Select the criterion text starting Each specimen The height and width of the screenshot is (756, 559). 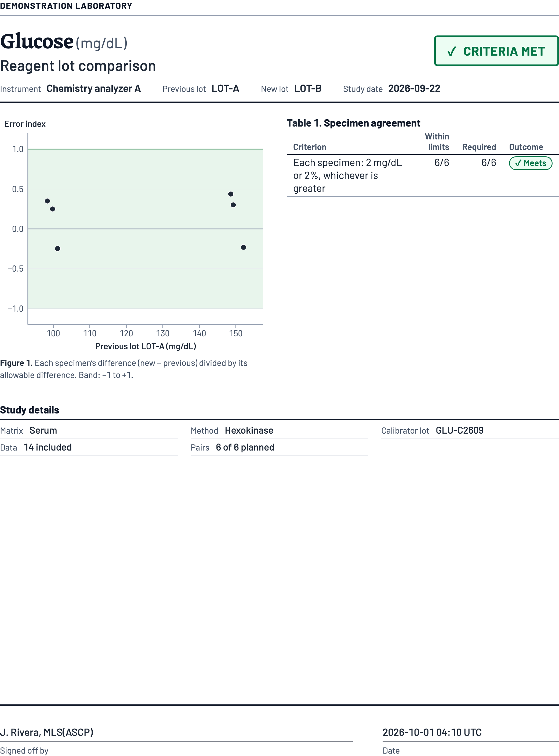347,176
